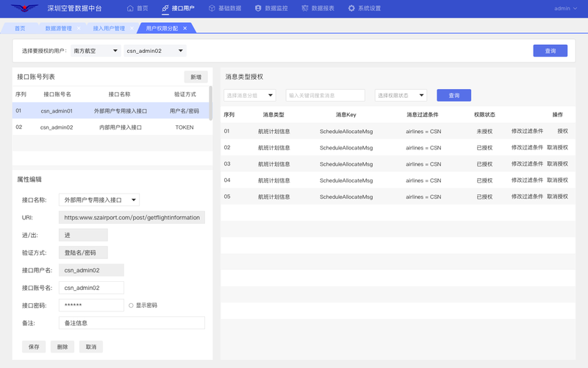588x368 pixels.
Task: Click the message keyword search field
Action: coord(325,96)
